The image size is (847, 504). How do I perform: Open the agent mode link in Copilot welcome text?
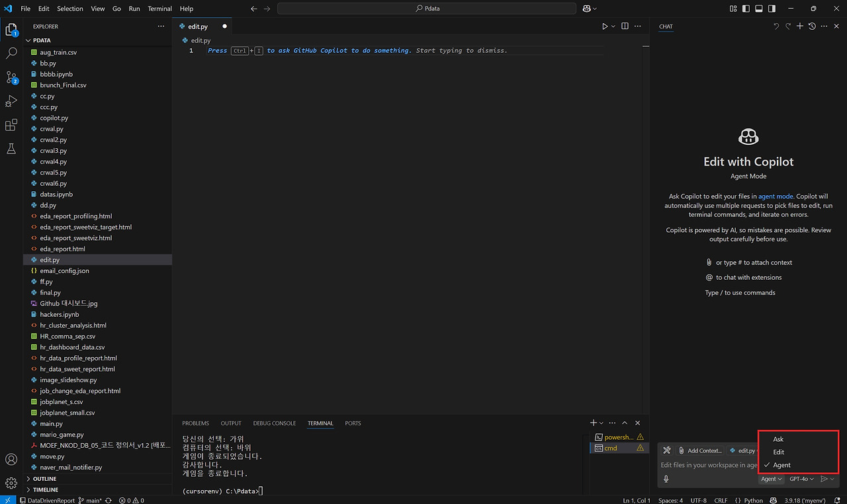[x=775, y=196]
